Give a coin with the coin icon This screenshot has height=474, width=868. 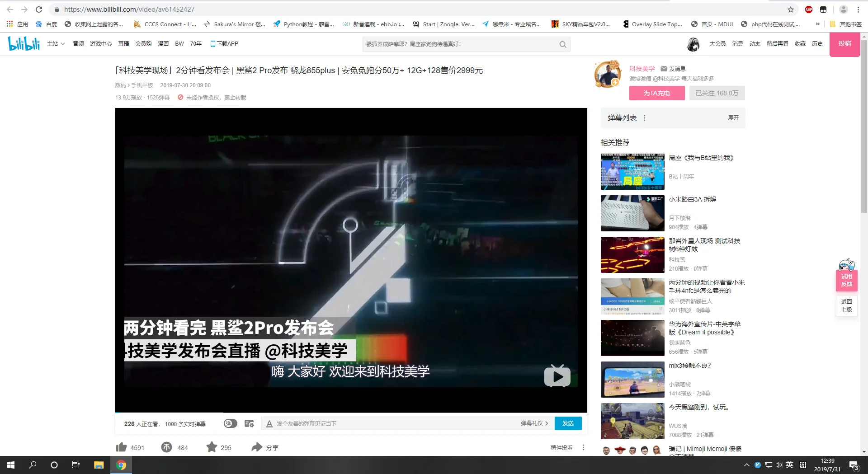[x=166, y=447]
